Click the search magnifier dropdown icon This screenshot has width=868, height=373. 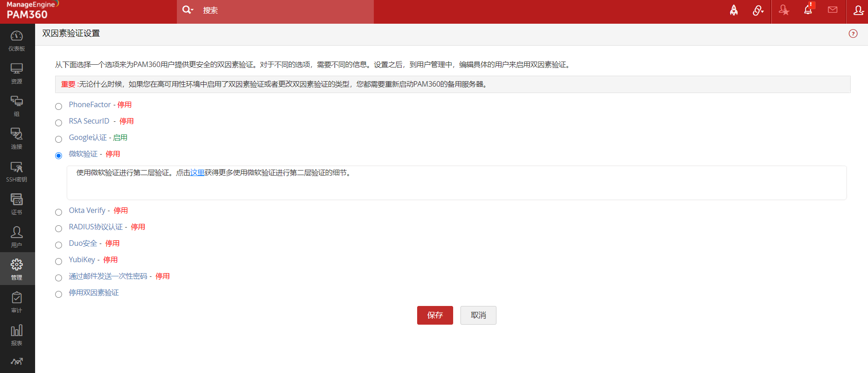click(188, 10)
